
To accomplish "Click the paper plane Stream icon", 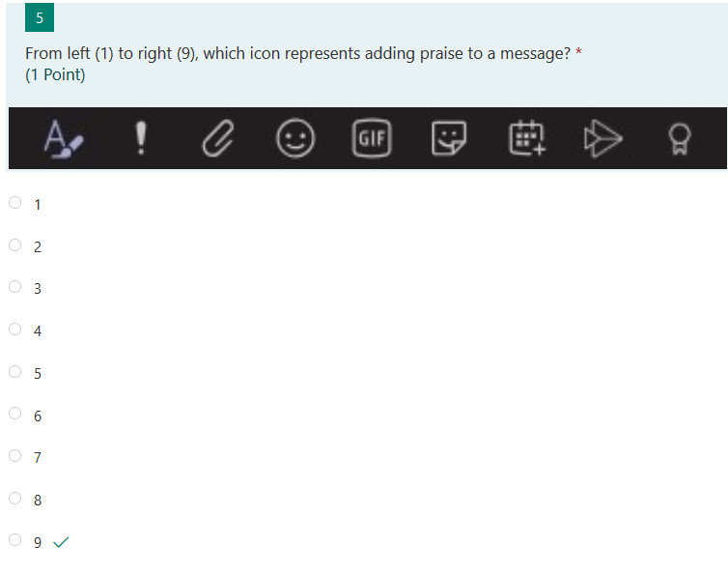I will [x=602, y=138].
